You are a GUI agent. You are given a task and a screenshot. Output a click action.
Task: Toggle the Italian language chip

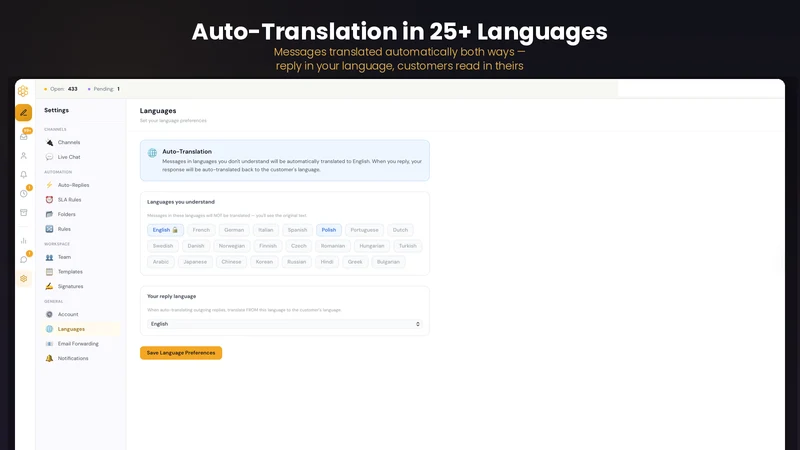click(266, 230)
